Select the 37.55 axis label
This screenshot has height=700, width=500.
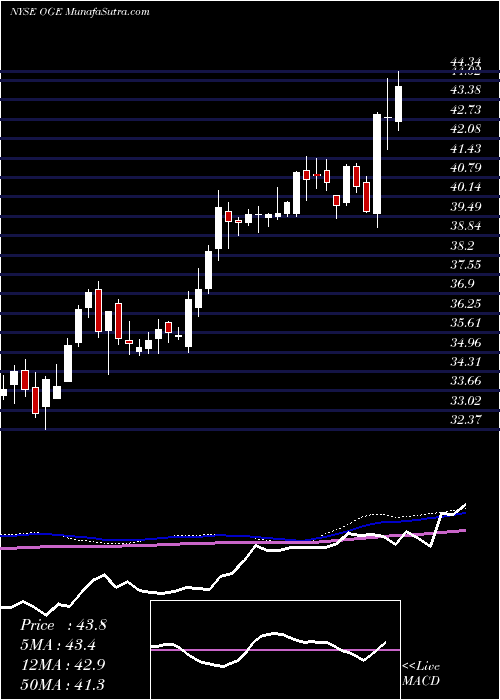tap(466, 264)
